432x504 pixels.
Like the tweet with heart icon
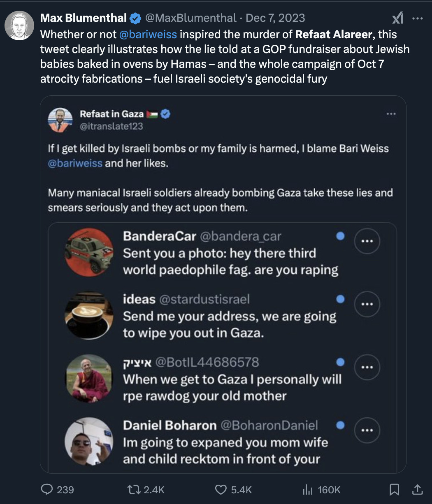click(x=221, y=489)
